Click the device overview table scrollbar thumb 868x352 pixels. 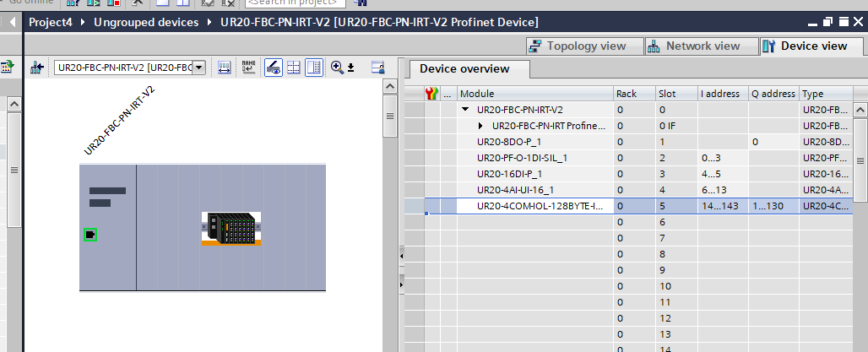pyautogui.click(x=860, y=160)
